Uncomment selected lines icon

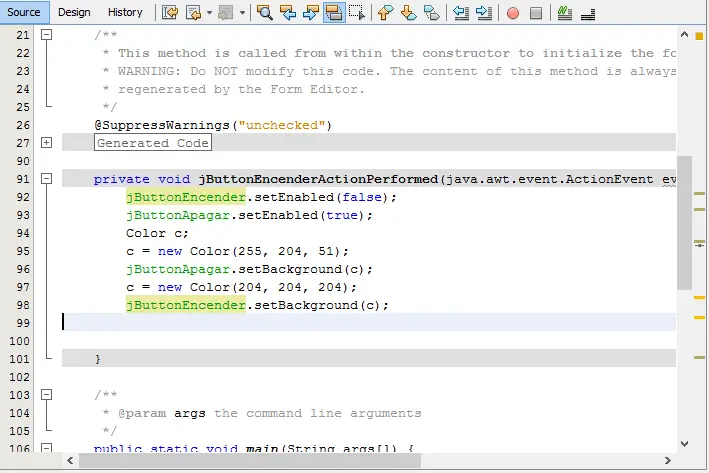pyautogui.click(x=588, y=14)
